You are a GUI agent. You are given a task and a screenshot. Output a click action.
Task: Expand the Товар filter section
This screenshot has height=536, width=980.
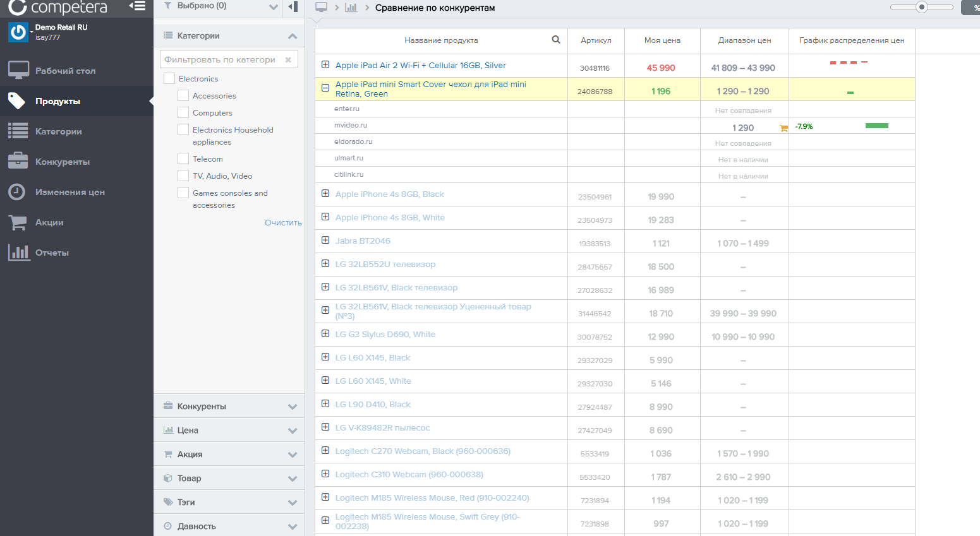click(229, 478)
